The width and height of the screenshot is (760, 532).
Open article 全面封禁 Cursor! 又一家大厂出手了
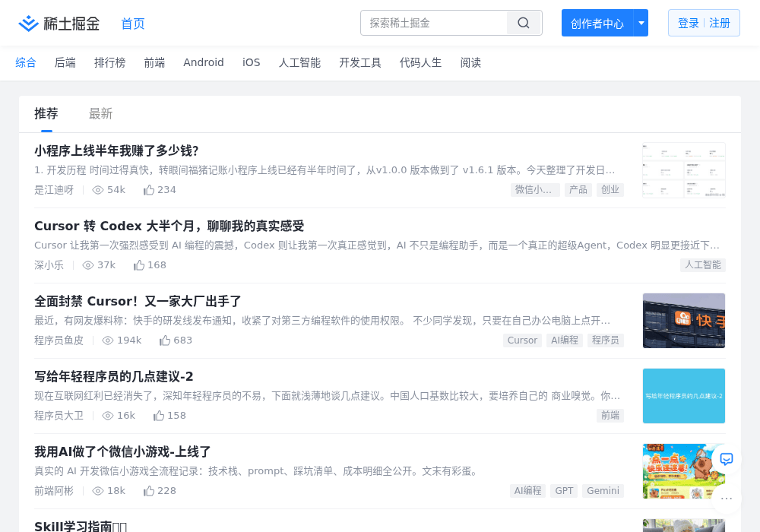138,302
